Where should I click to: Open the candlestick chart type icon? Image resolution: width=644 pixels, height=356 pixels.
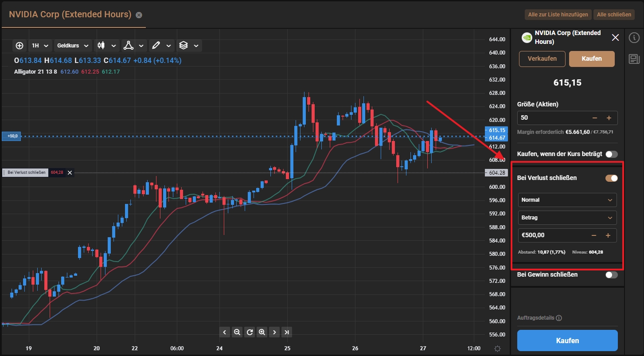101,45
